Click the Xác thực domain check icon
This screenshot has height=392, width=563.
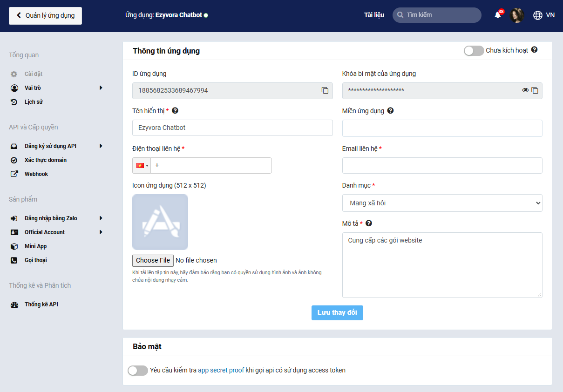coord(14,160)
